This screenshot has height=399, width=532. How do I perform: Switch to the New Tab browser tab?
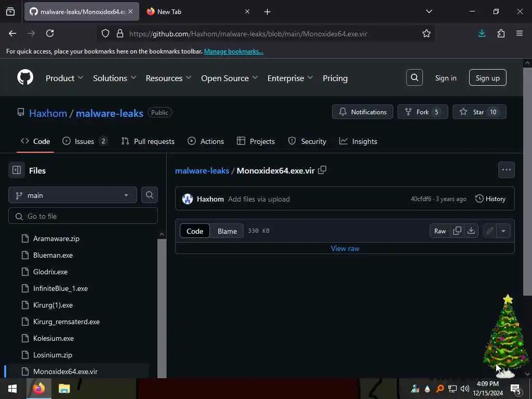(x=198, y=11)
